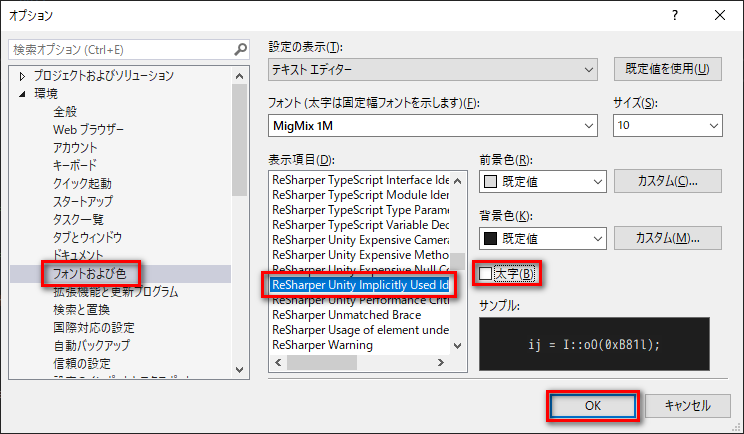This screenshot has width=744, height=434.
Task: Open アカウント settings page
Action: pyautogui.click(x=75, y=148)
